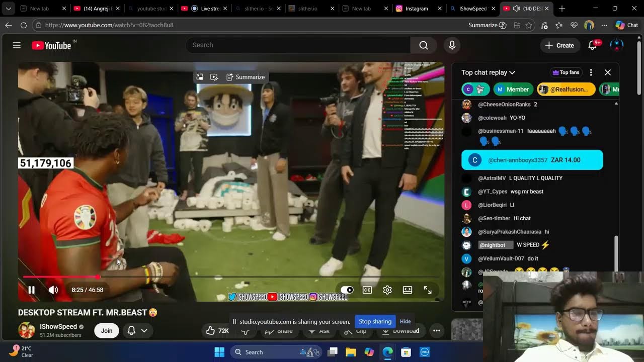Open Copilot Chat in Edge
644x362 pixels.
[626, 25]
